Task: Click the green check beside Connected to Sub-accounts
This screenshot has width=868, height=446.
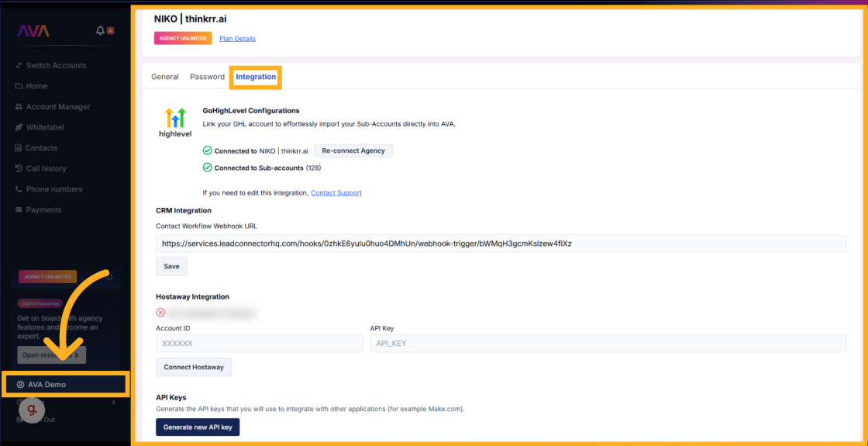Action: pyautogui.click(x=208, y=168)
